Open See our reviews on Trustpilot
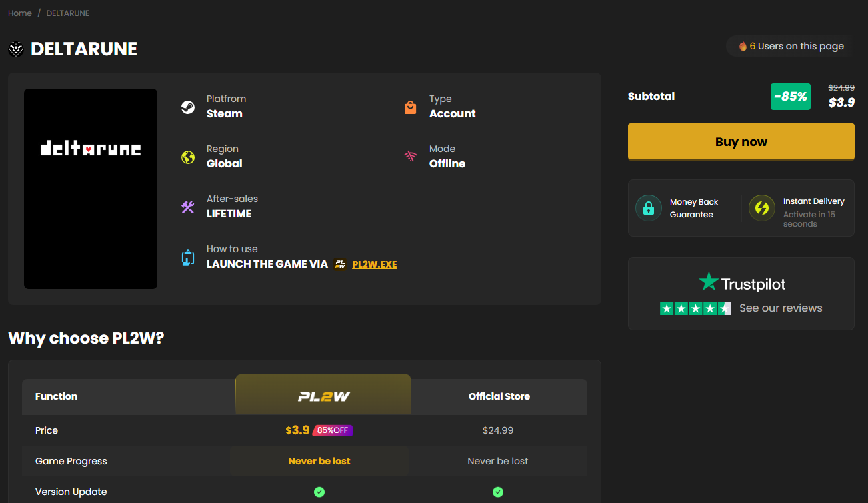 click(x=781, y=308)
